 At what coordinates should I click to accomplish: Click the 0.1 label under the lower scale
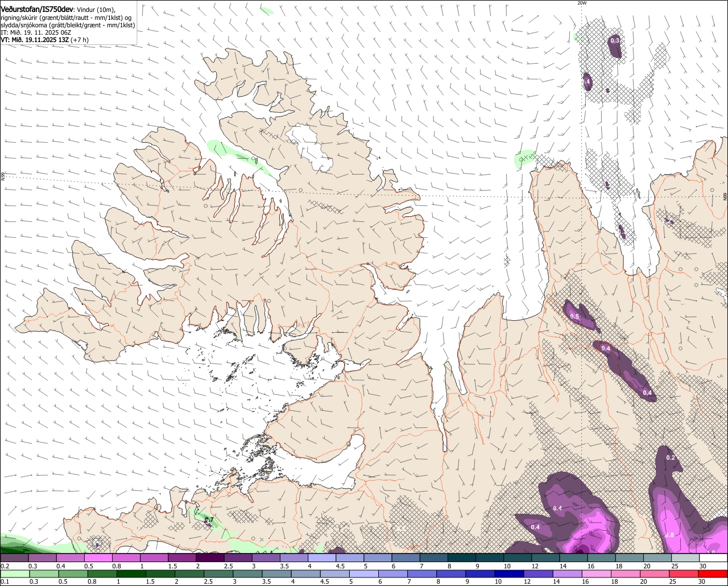5,581
